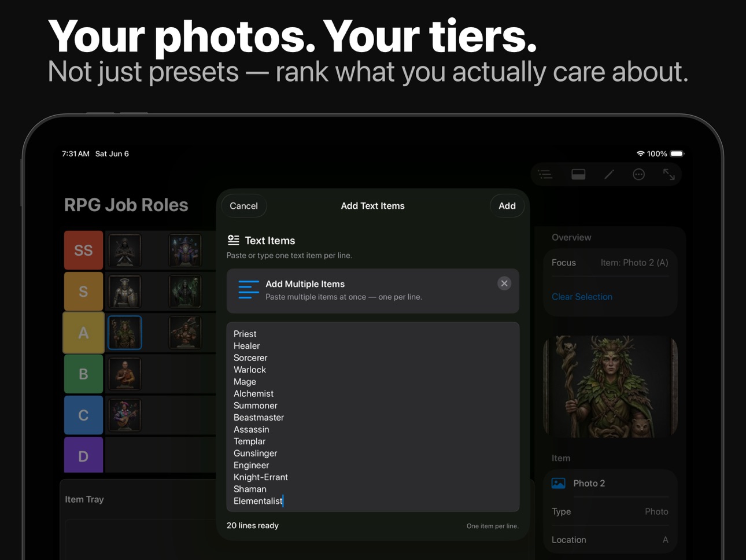This screenshot has height=560, width=746.
Task: Select the green B tier label
Action: point(83,374)
